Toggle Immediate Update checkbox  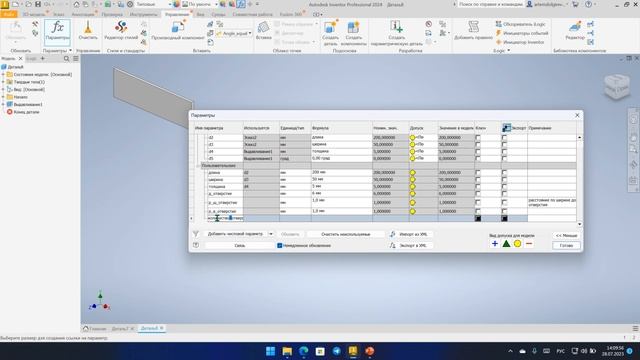(x=280, y=246)
